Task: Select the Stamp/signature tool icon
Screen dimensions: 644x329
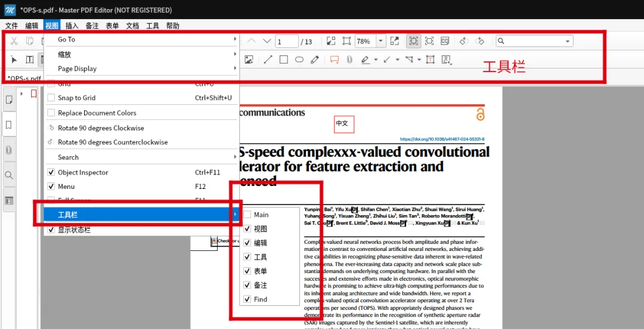Action: click(447, 60)
